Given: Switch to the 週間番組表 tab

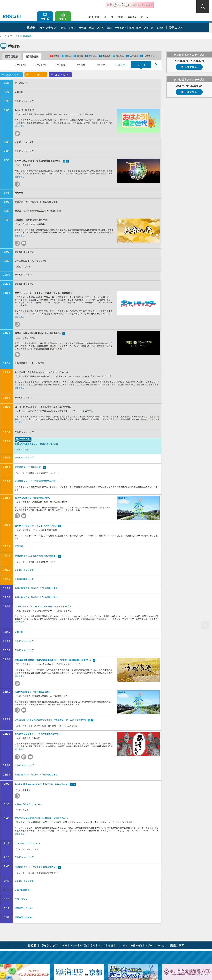Looking at the screenshot, I should [11, 56].
